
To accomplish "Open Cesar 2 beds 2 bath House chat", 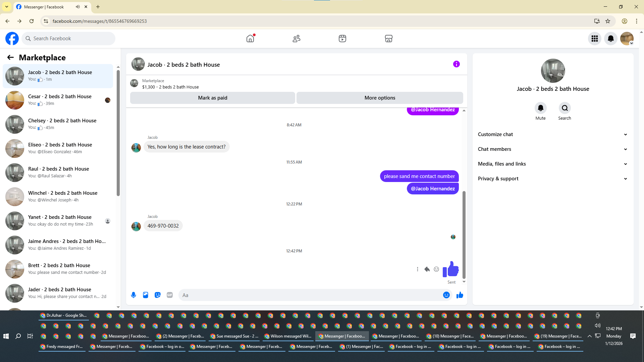I will [x=60, y=100].
